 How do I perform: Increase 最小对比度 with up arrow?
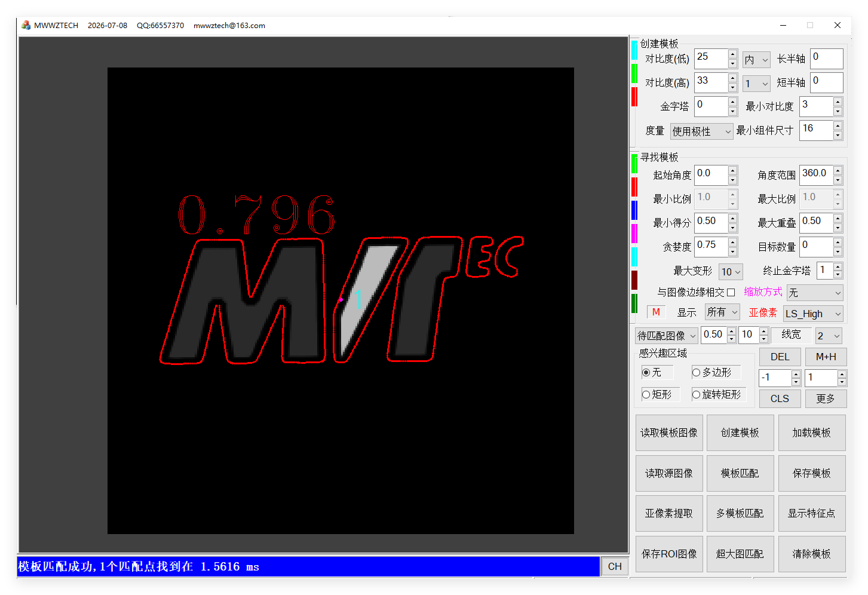[838, 102]
